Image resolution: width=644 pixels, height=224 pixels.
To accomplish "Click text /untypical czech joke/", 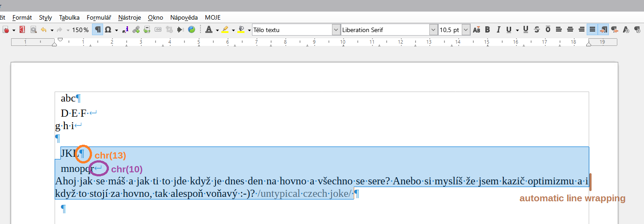I will [304, 194].
